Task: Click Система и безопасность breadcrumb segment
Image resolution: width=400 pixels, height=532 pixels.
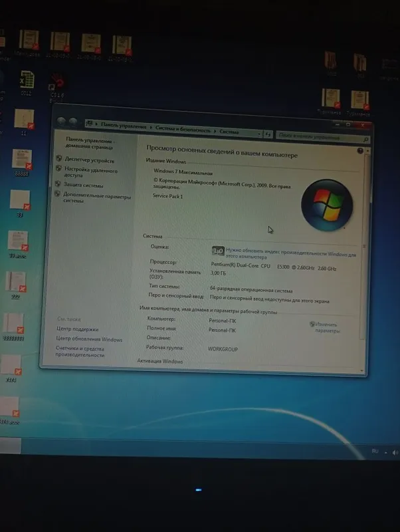Action: click(183, 129)
